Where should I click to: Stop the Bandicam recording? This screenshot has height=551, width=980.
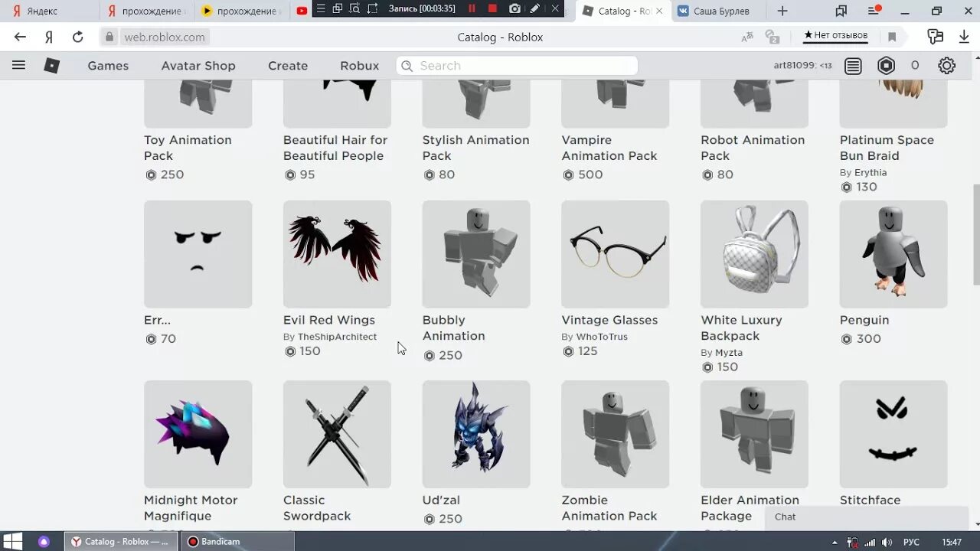point(492,8)
